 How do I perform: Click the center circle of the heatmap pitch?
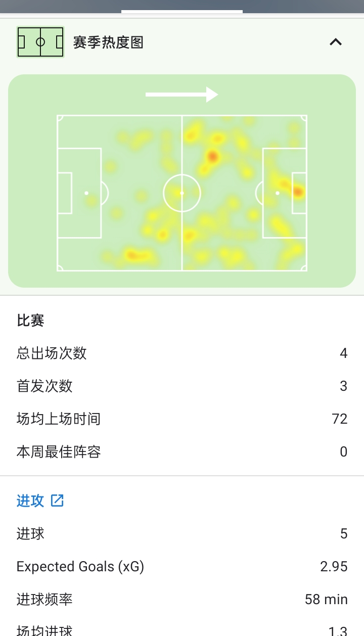tap(182, 193)
